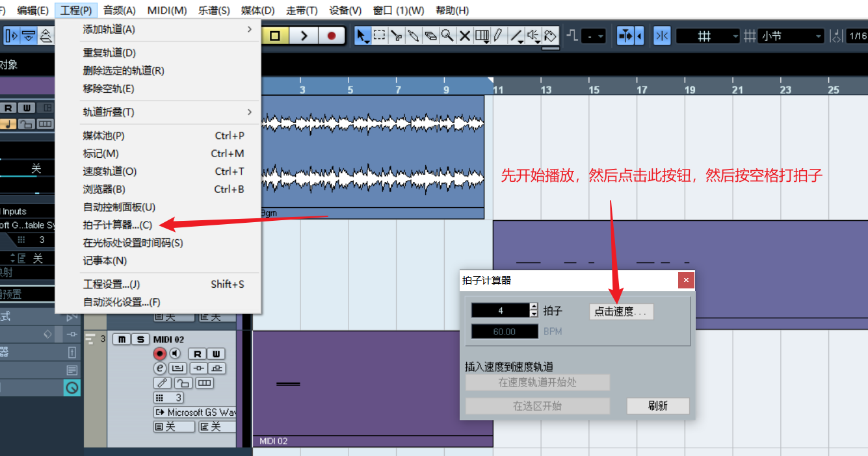Select the Range Selection tool
This screenshot has width=868, height=456.
(x=379, y=36)
